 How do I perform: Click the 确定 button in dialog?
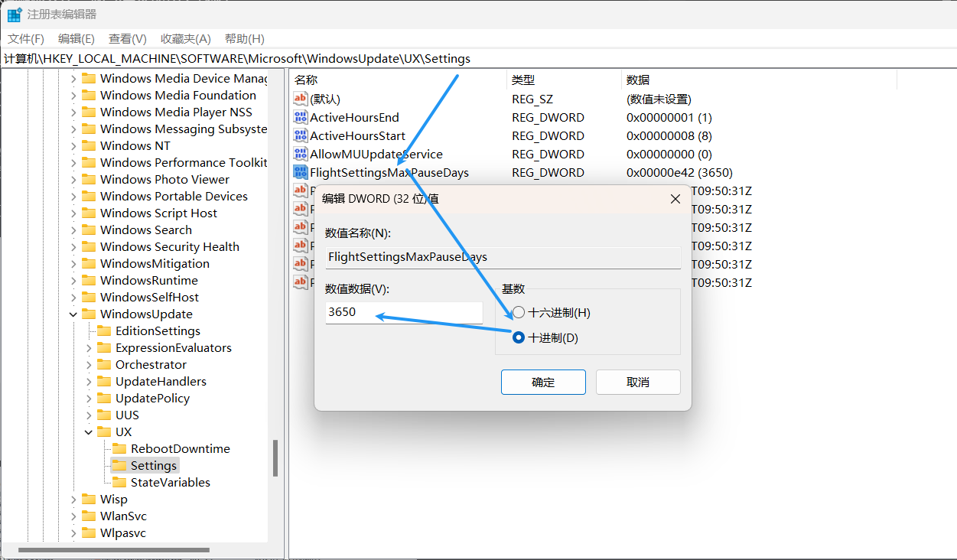(x=543, y=383)
